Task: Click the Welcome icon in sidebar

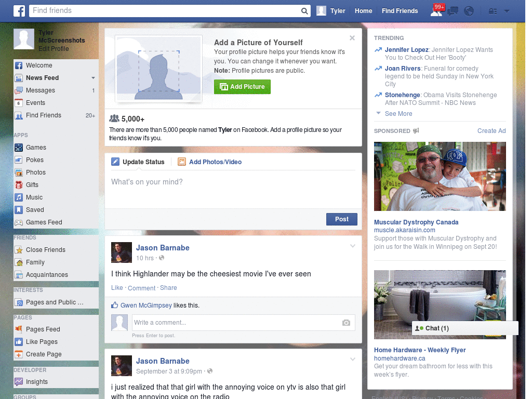Action: click(19, 65)
